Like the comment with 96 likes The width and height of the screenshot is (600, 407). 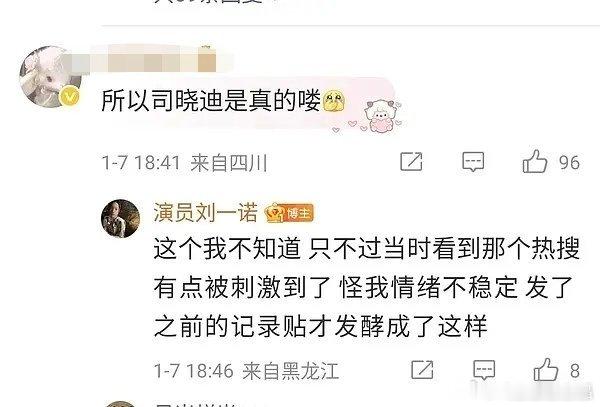(x=535, y=161)
